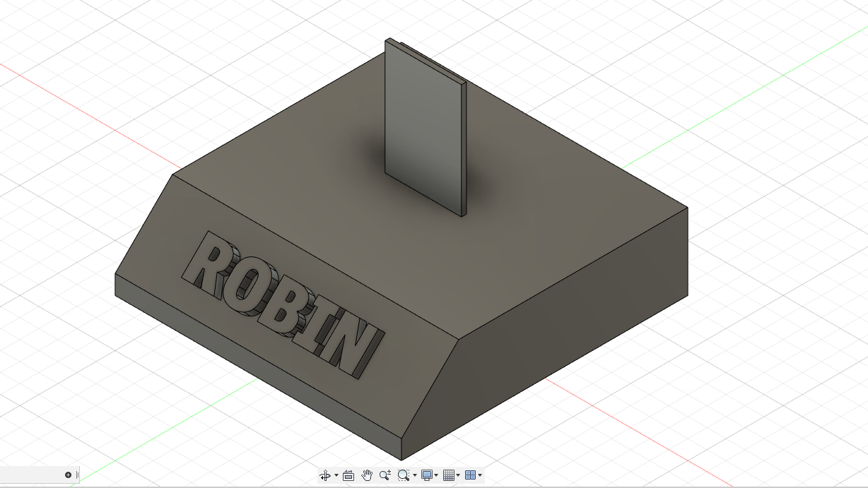Open Display Settings via its monitor icon
The height and width of the screenshot is (488, 868).
[427, 475]
